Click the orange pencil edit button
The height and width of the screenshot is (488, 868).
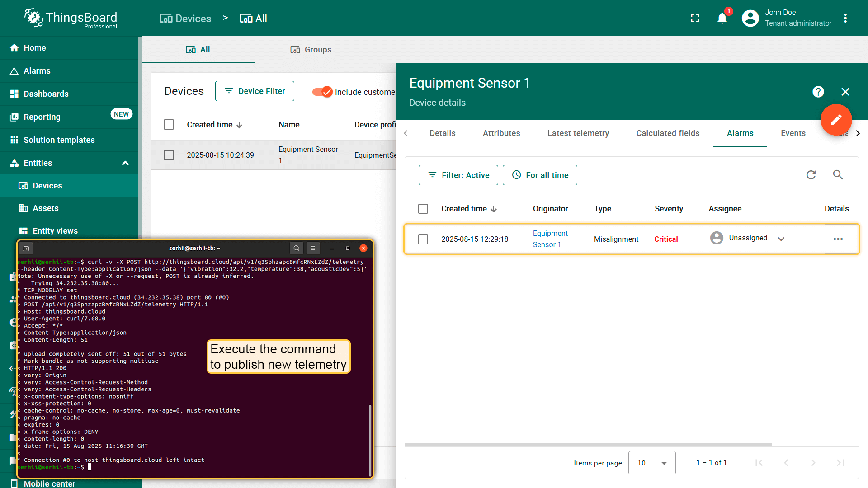click(x=836, y=120)
